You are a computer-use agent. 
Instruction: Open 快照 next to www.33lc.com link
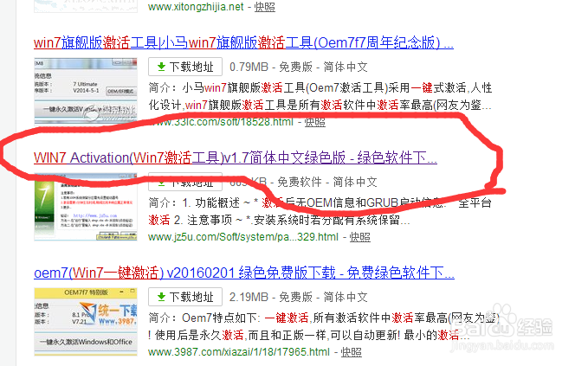[315, 122]
